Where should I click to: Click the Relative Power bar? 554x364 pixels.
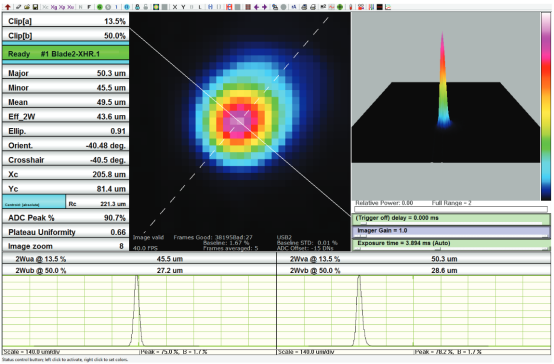tap(451, 209)
